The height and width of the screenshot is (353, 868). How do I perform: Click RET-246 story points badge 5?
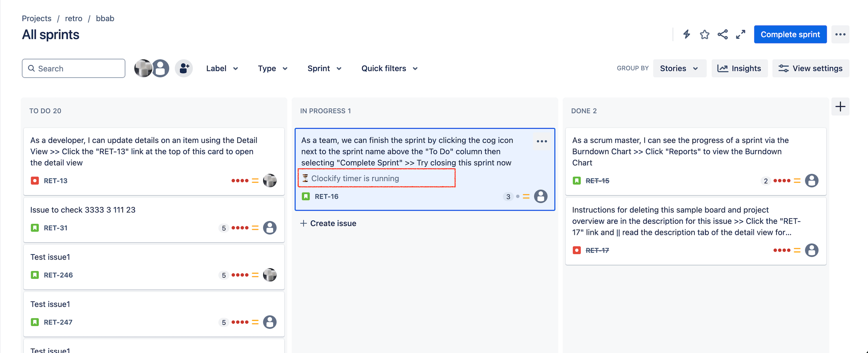point(223,275)
